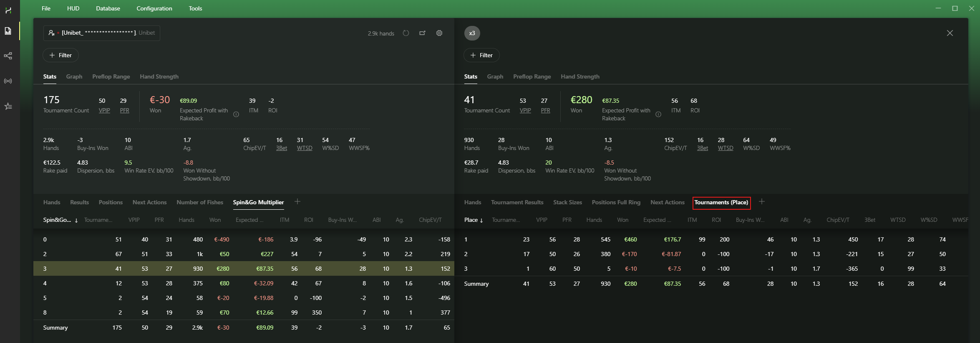Viewport: 980px width, 343px height.
Task: Click the Hand2Note logo icon
Action: click(x=8, y=10)
